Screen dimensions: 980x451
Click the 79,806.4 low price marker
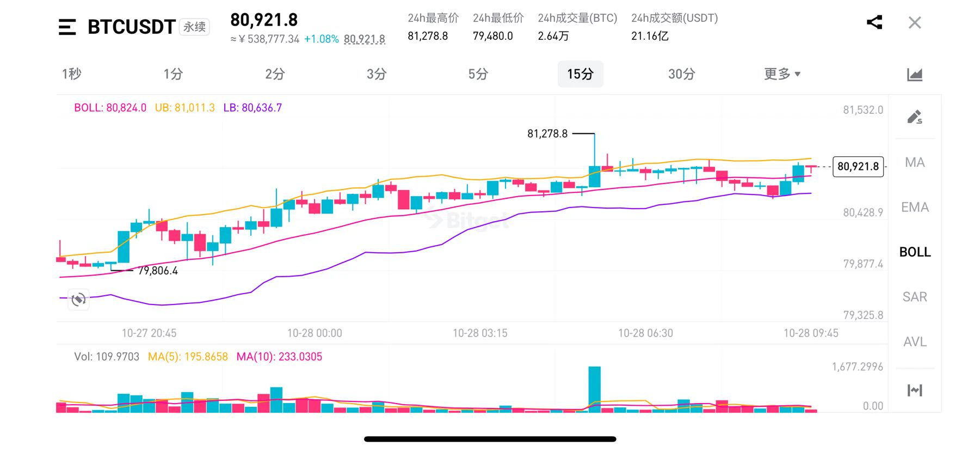tap(158, 271)
